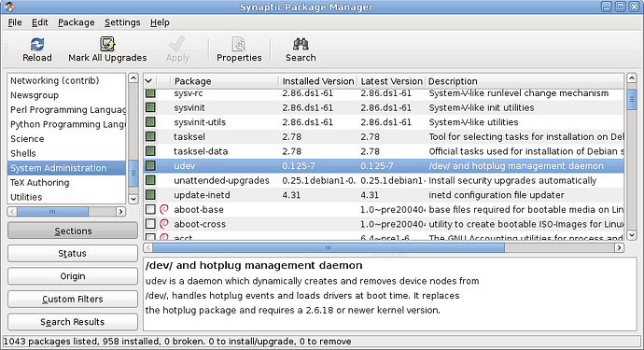This screenshot has height=350, width=644.
Task: Select the Shells section
Action: point(66,153)
